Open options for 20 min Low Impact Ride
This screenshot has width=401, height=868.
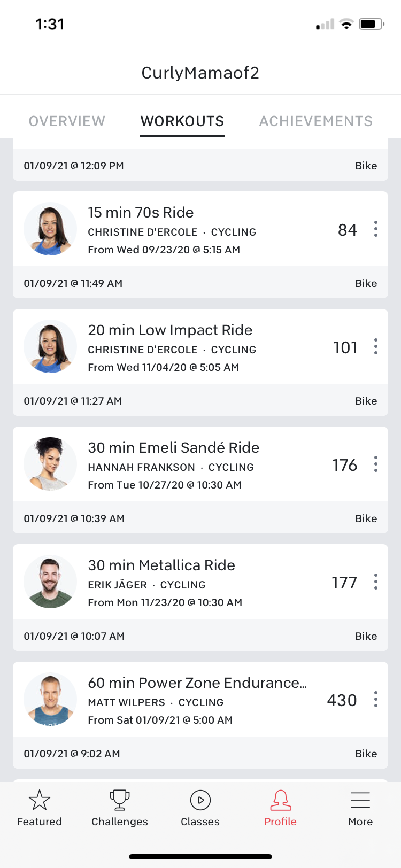pyautogui.click(x=376, y=346)
